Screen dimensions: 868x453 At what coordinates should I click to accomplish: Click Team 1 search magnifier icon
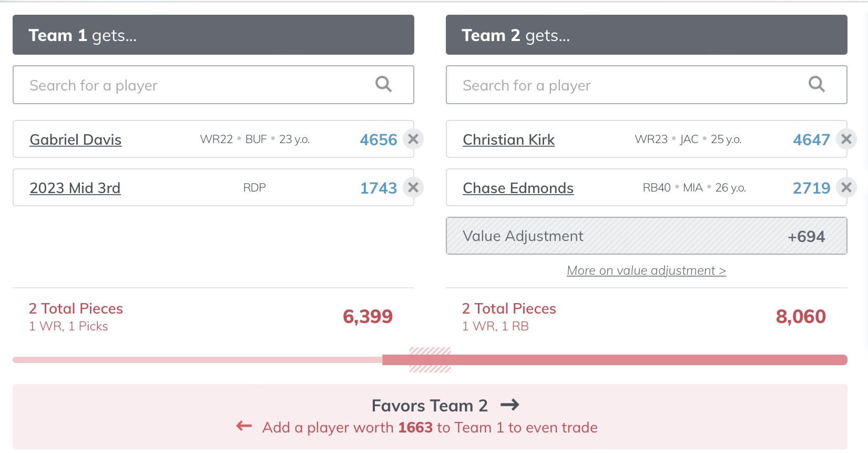click(x=383, y=84)
